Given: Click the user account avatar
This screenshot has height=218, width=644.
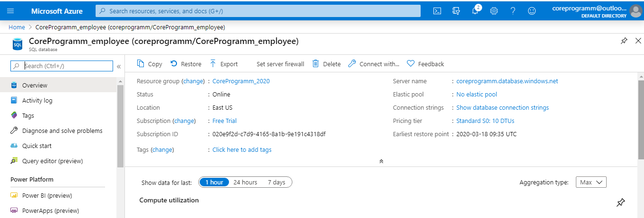Looking at the screenshot, I should (635, 11).
